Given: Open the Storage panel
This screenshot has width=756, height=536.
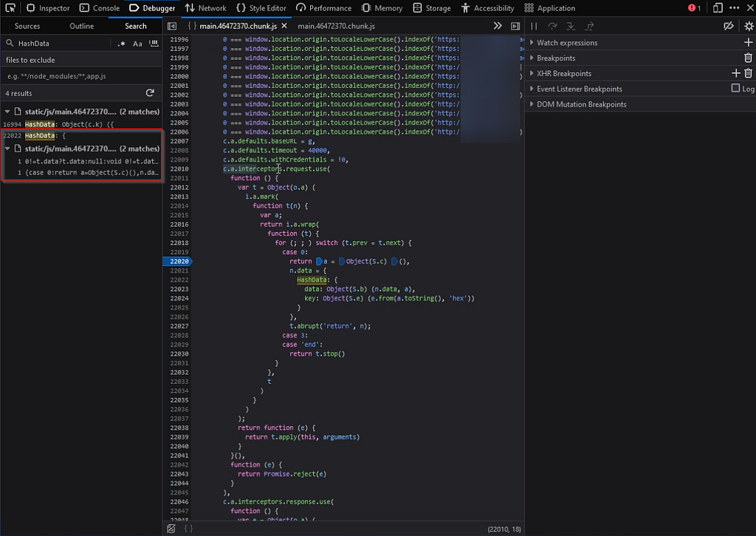Looking at the screenshot, I should click(x=431, y=8).
